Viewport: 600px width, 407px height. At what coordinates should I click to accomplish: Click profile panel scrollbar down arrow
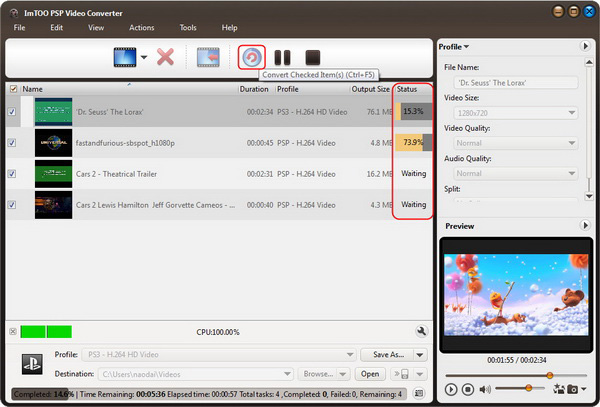(589, 196)
